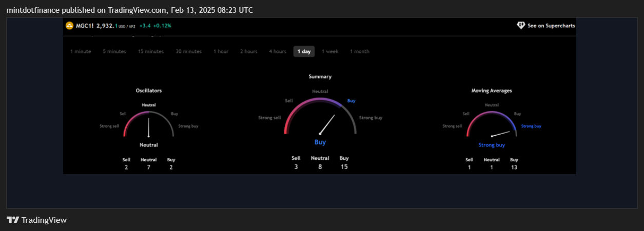The image size is (644, 231).
Task: Click the MGC1! gold symbol icon
Action: click(70, 26)
